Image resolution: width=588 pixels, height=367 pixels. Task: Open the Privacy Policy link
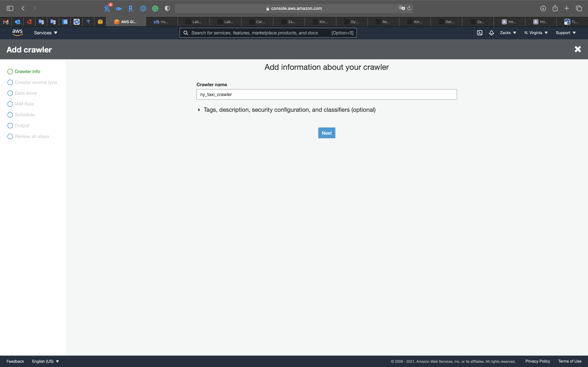click(x=537, y=361)
